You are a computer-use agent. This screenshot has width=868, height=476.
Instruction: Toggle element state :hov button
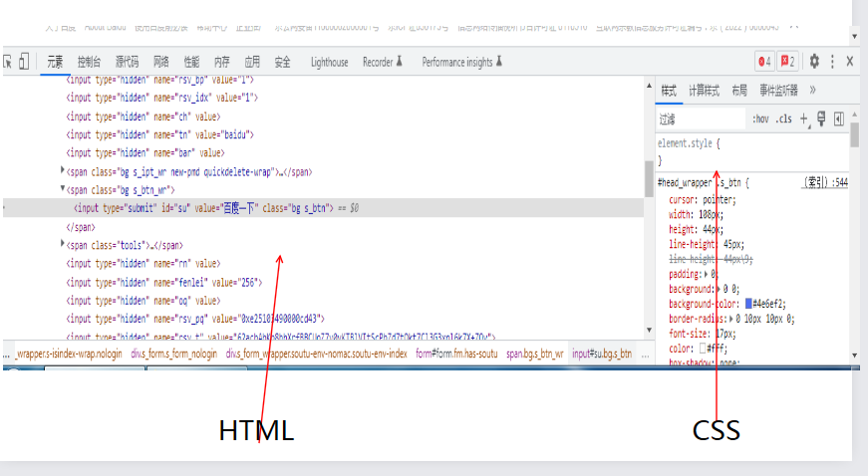[760, 119]
